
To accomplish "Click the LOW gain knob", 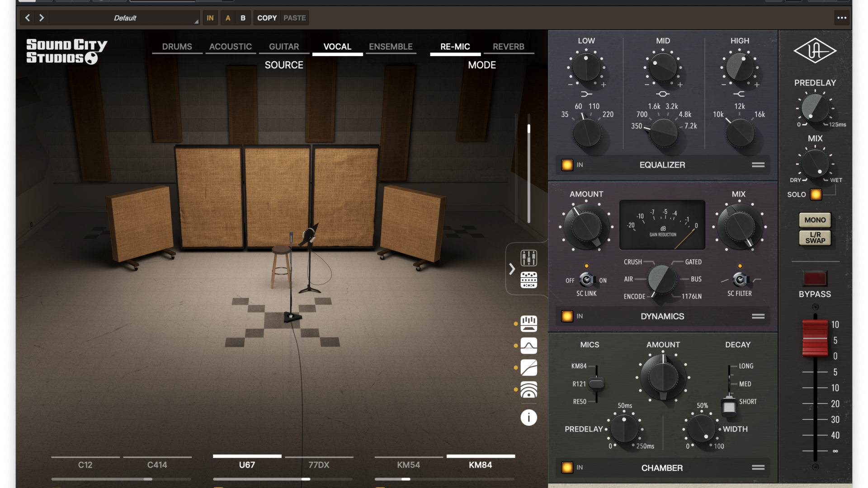I will pyautogui.click(x=586, y=67).
